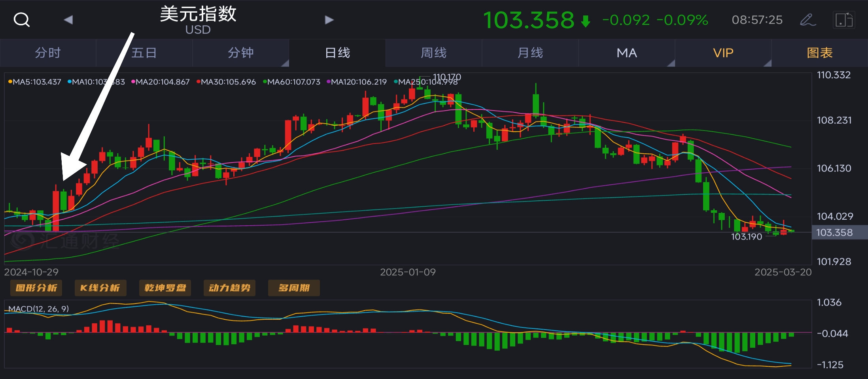Click the MACD(12, 26, 9) indicator label
This screenshot has width=868, height=379.
pos(38,309)
